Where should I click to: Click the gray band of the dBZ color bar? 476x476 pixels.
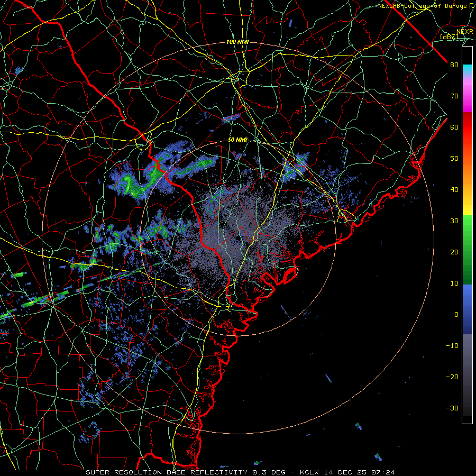click(467, 375)
